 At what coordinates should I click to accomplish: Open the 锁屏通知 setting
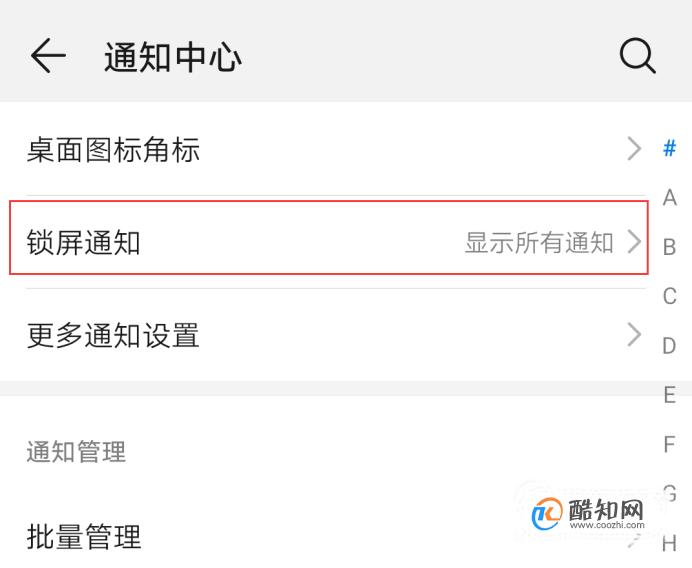[x=329, y=242]
